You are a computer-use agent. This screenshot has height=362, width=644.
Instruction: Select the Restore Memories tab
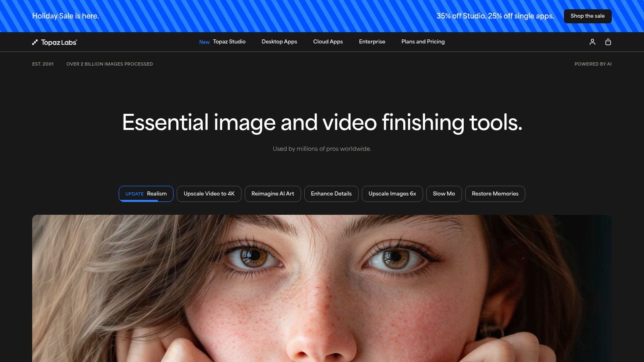click(x=495, y=193)
